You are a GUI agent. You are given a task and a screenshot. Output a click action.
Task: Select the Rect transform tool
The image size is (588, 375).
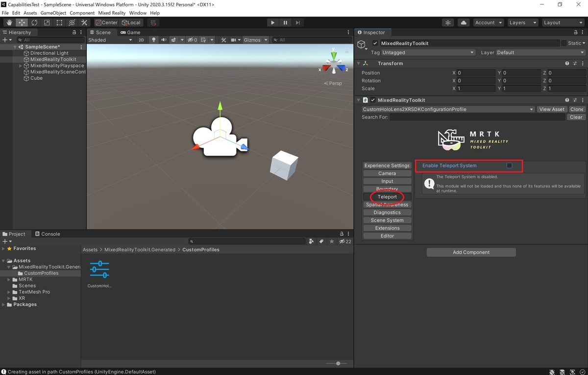pyautogui.click(x=59, y=23)
